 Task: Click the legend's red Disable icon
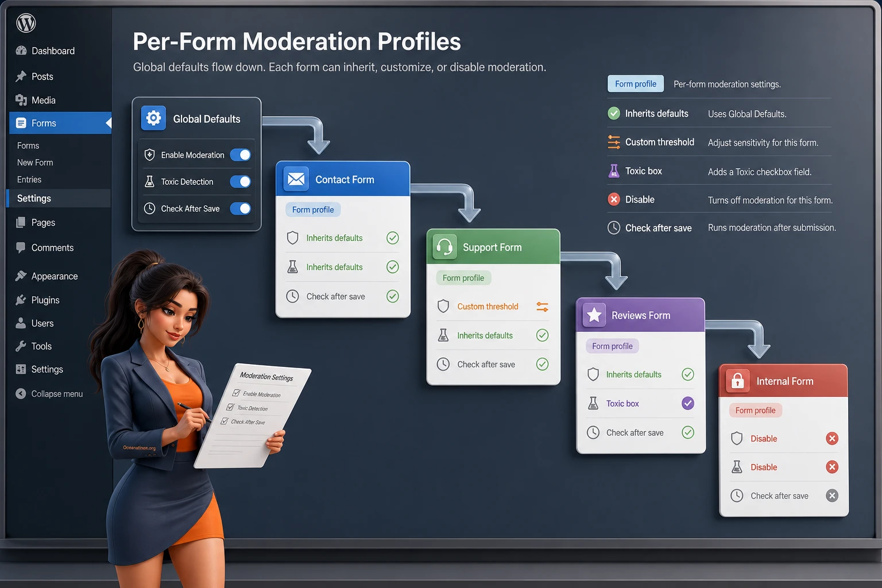pyautogui.click(x=614, y=199)
